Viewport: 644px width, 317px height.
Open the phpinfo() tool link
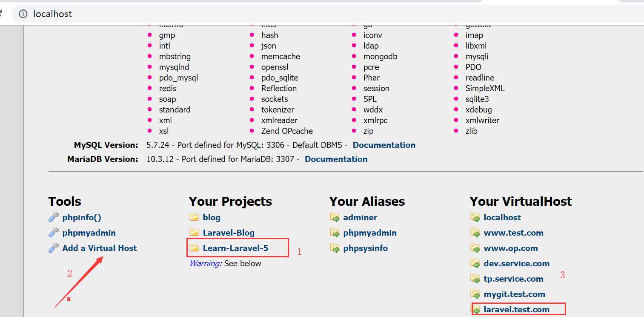tap(82, 217)
